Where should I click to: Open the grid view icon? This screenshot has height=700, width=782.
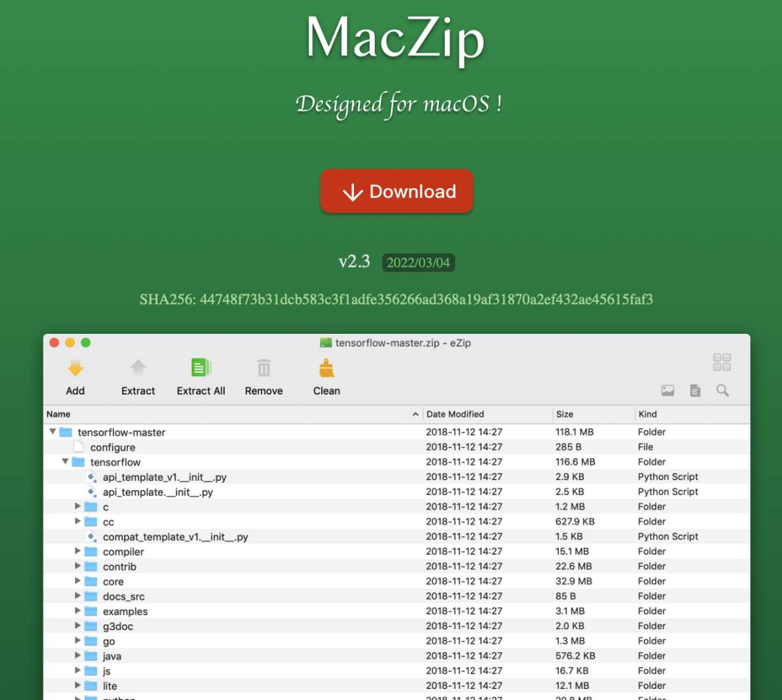pyautogui.click(x=722, y=362)
